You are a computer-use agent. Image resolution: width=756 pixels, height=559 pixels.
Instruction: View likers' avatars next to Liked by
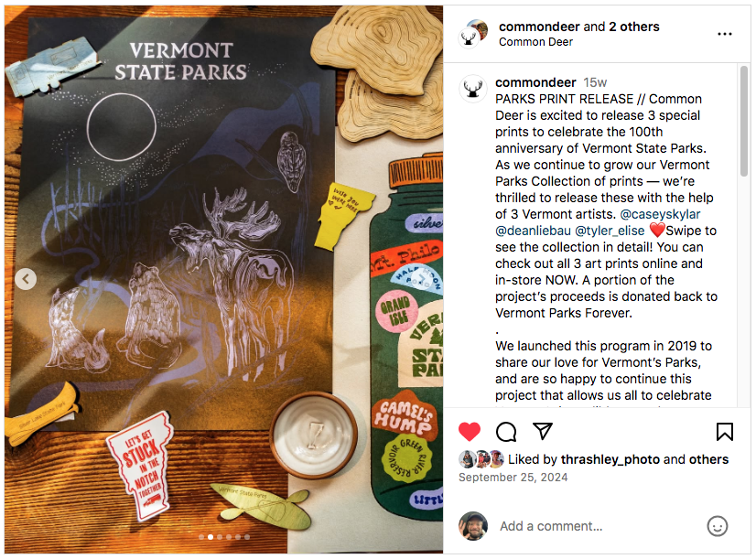click(481, 459)
